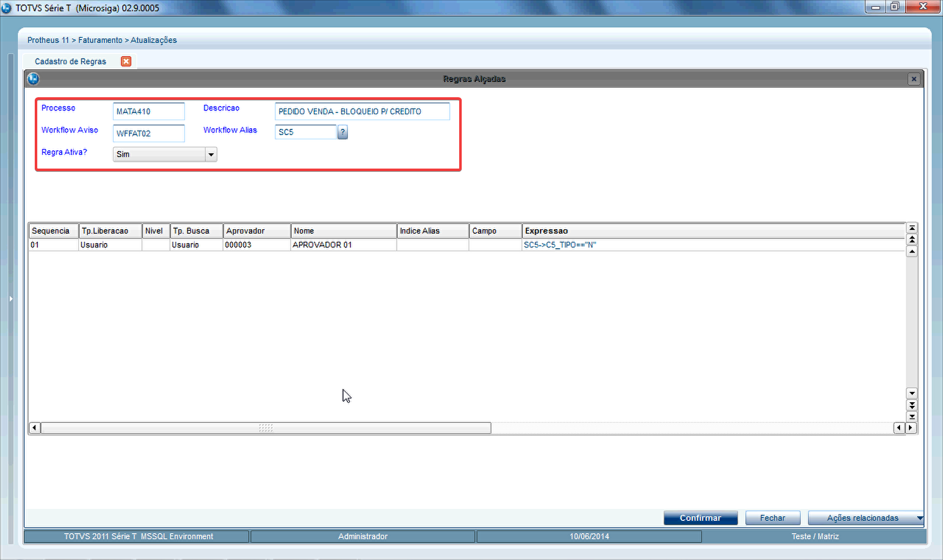Close the Regras Alçadas dialog
Viewport: 943px width, 560px height.
tap(913, 79)
